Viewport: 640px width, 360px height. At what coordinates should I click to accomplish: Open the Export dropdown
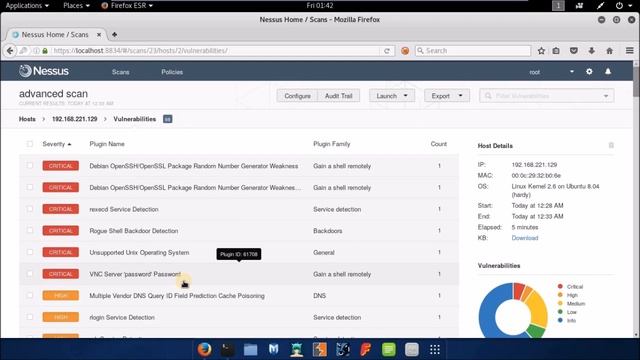[x=447, y=96]
